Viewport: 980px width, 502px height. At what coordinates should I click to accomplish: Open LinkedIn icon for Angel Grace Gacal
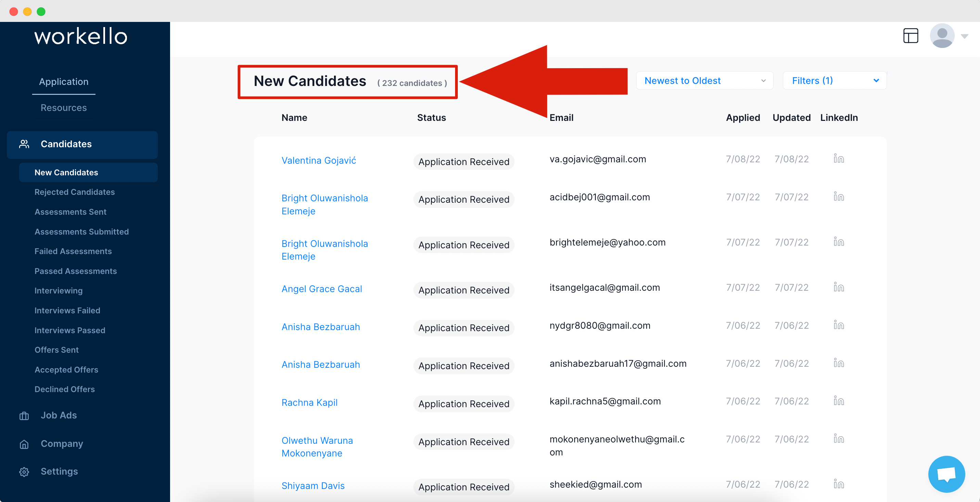pyautogui.click(x=838, y=287)
